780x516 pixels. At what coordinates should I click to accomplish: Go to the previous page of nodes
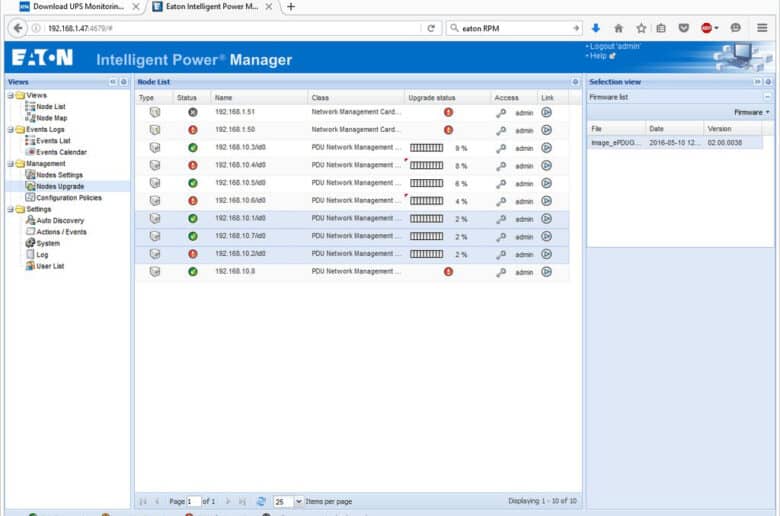[157, 501]
